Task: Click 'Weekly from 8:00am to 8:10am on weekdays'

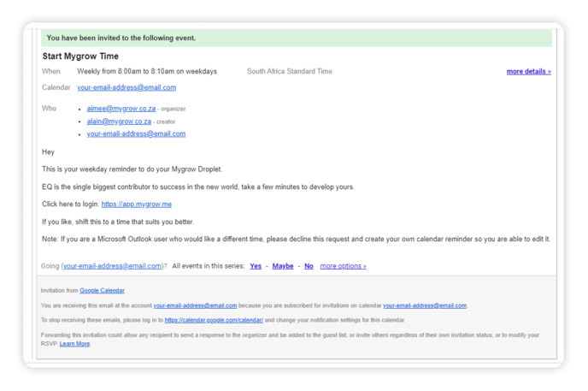Action: point(147,71)
